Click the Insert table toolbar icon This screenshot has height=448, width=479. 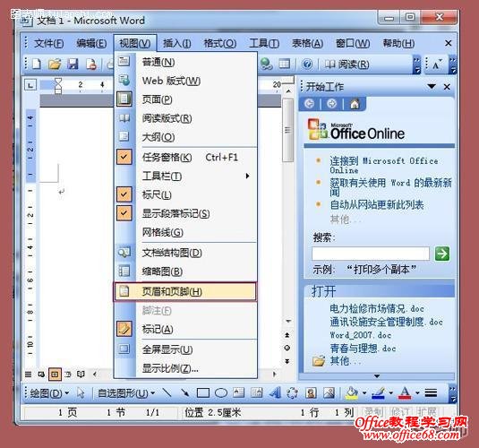284,64
